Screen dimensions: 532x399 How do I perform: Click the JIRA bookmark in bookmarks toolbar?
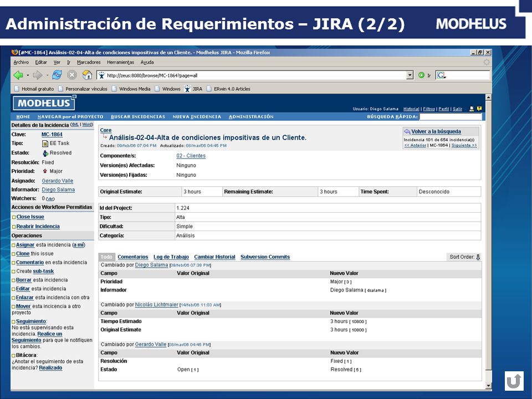193,89
